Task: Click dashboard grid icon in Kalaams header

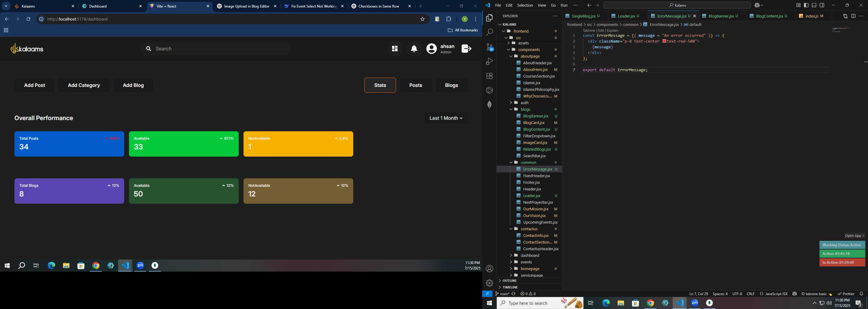Action: click(395, 49)
